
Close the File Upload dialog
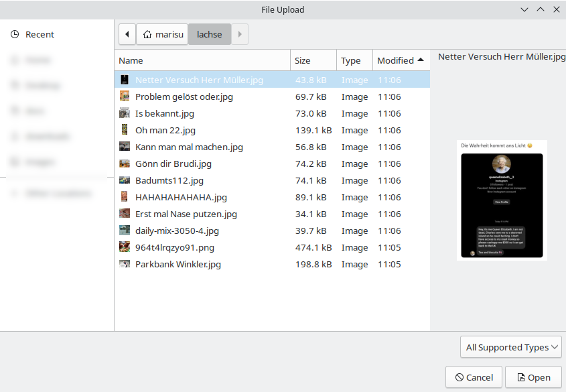pos(557,10)
